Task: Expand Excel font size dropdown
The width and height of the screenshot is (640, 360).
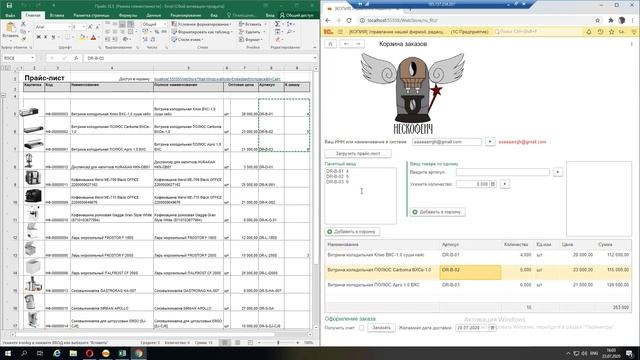Action: tap(84, 27)
